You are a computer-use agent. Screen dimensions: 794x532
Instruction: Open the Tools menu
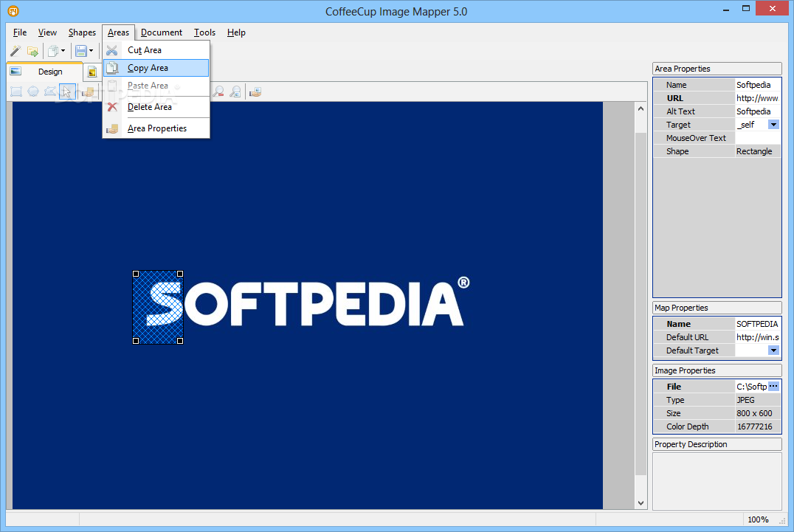pyautogui.click(x=204, y=32)
